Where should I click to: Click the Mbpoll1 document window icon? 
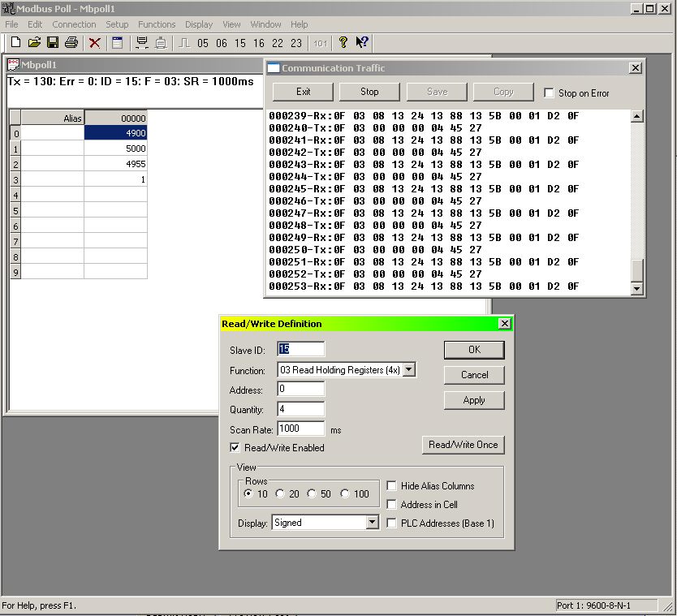pyautogui.click(x=13, y=64)
